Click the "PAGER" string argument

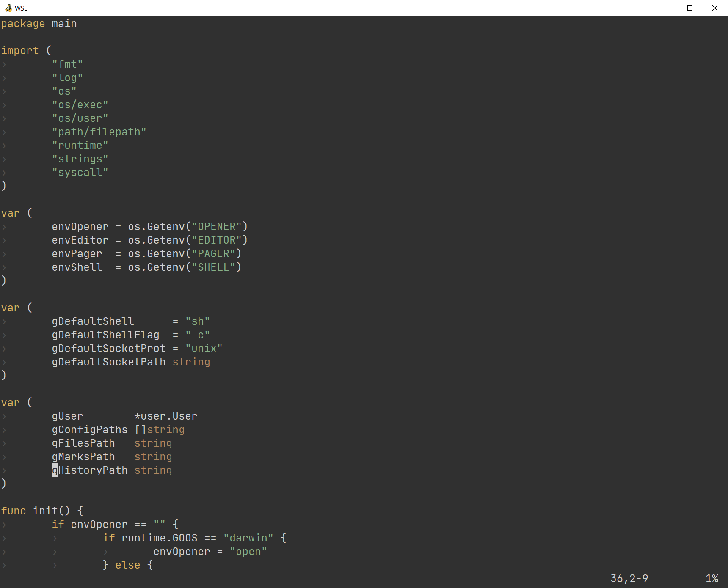coord(213,254)
